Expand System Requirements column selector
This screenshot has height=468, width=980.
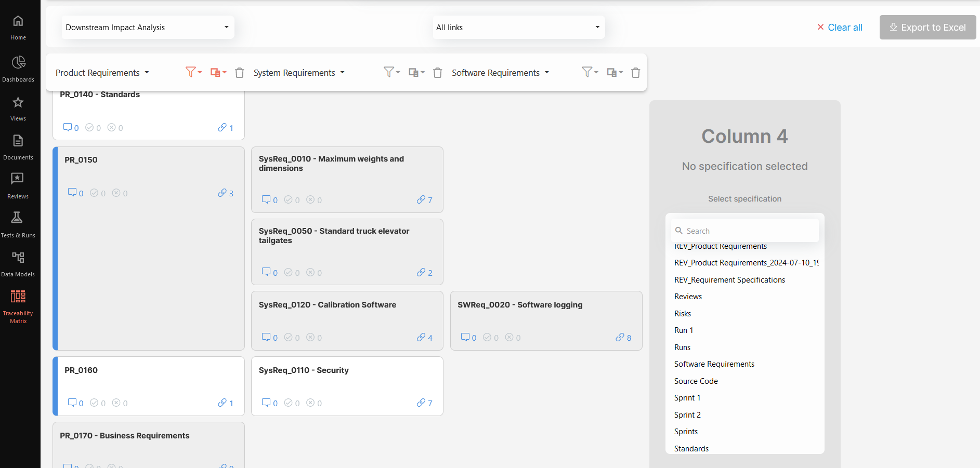point(299,73)
